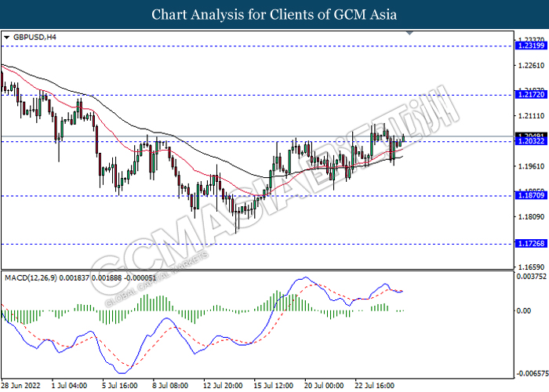Click the chart shift triangle marker at top
Viewport: 549px width, 392px height.
click(x=409, y=33)
